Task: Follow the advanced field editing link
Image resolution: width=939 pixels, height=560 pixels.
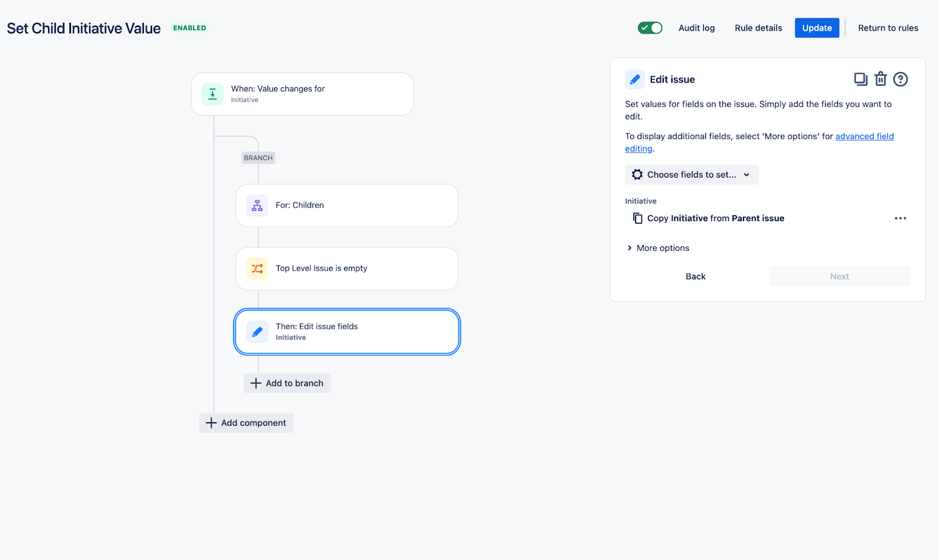Action: click(x=864, y=137)
